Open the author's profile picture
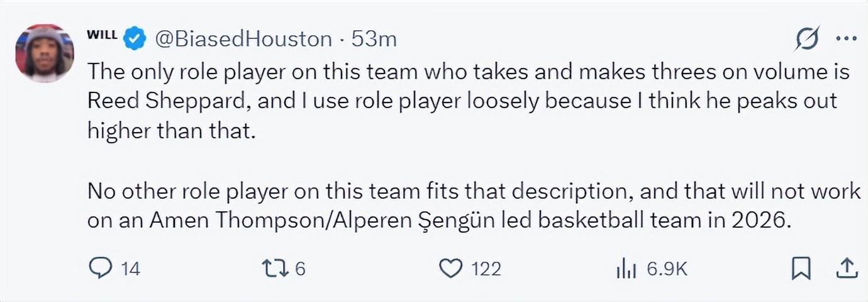 pos(44,53)
